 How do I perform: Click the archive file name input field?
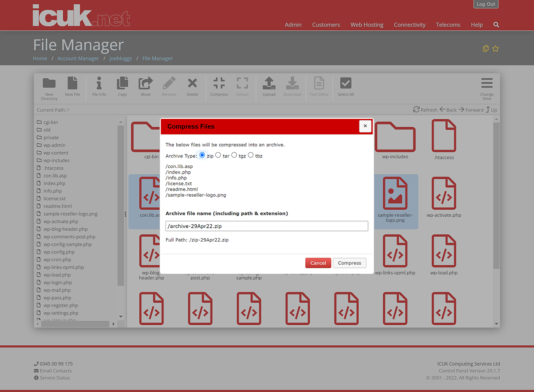tap(267, 226)
